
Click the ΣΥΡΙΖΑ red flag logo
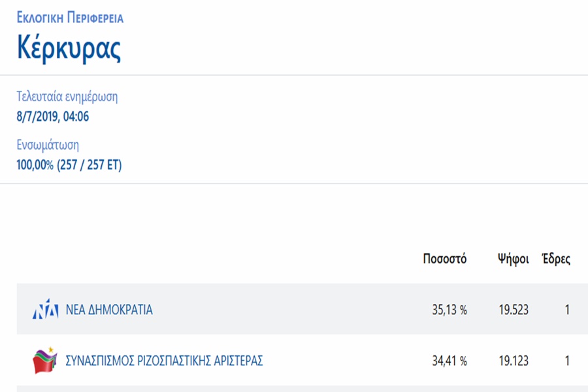(x=45, y=361)
